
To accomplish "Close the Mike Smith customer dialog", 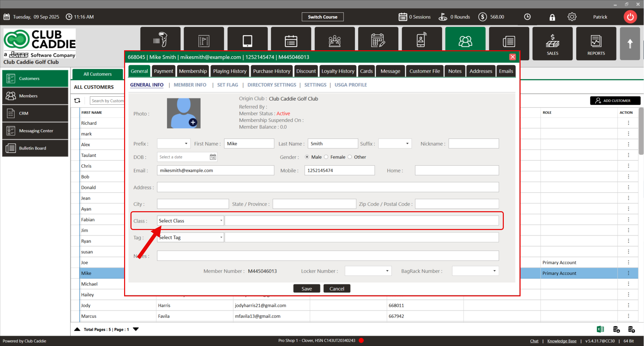I will pyautogui.click(x=513, y=57).
